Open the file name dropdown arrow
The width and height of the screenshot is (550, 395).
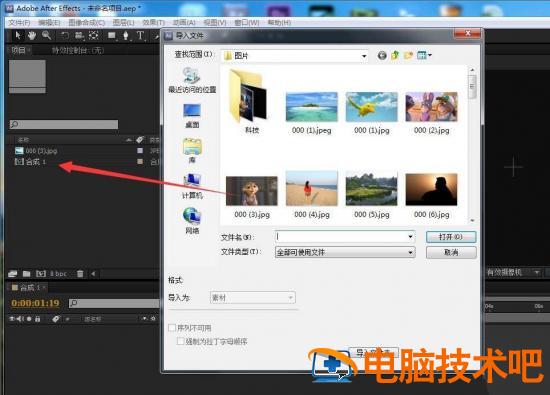click(410, 237)
